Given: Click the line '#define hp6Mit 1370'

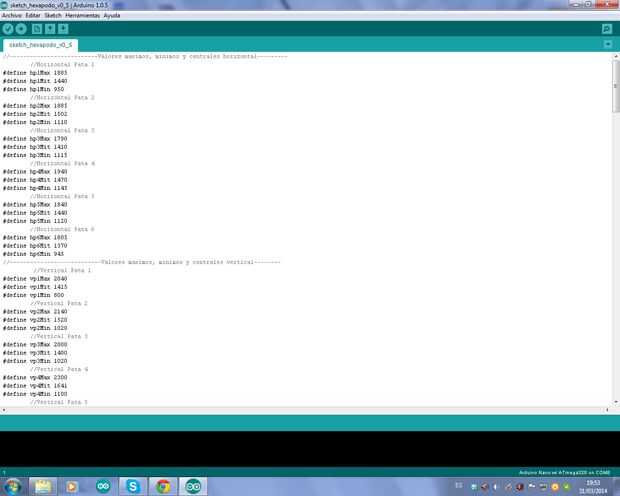Looking at the screenshot, I should [x=35, y=246].
